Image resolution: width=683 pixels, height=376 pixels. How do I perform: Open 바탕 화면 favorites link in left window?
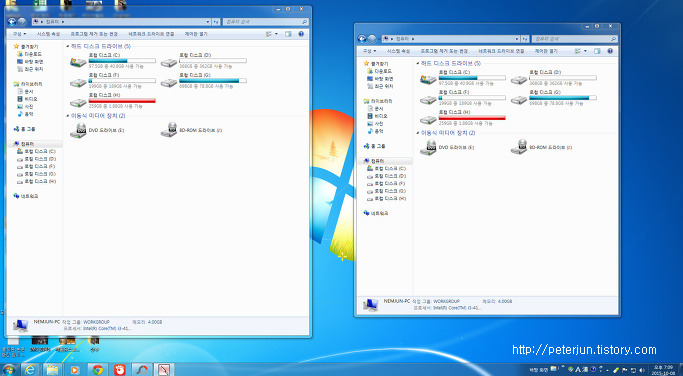point(30,61)
